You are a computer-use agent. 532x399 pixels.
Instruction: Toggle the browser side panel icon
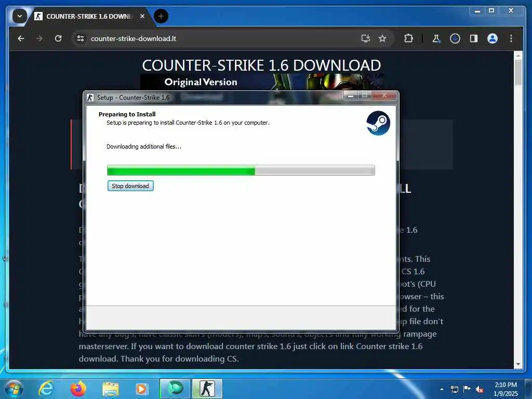(474, 38)
